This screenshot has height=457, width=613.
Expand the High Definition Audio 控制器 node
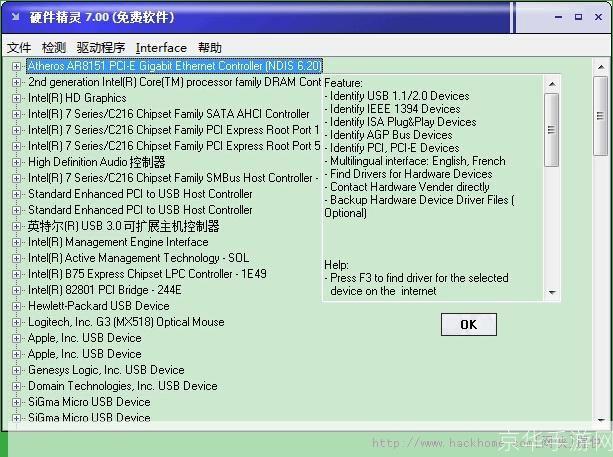tap(16, 162)
